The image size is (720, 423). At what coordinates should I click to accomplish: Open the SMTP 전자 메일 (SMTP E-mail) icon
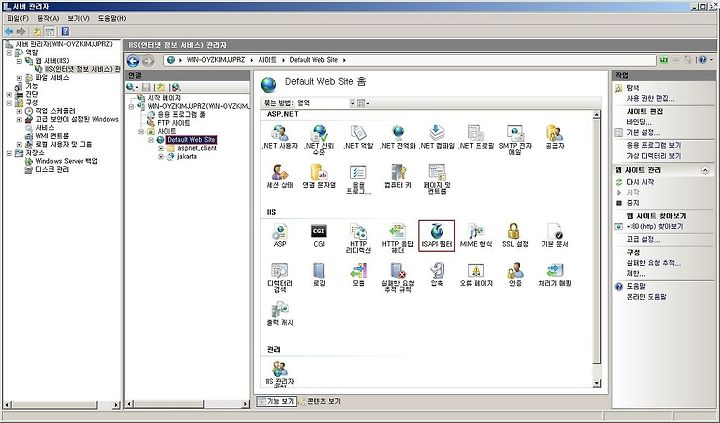coord(515,140)
